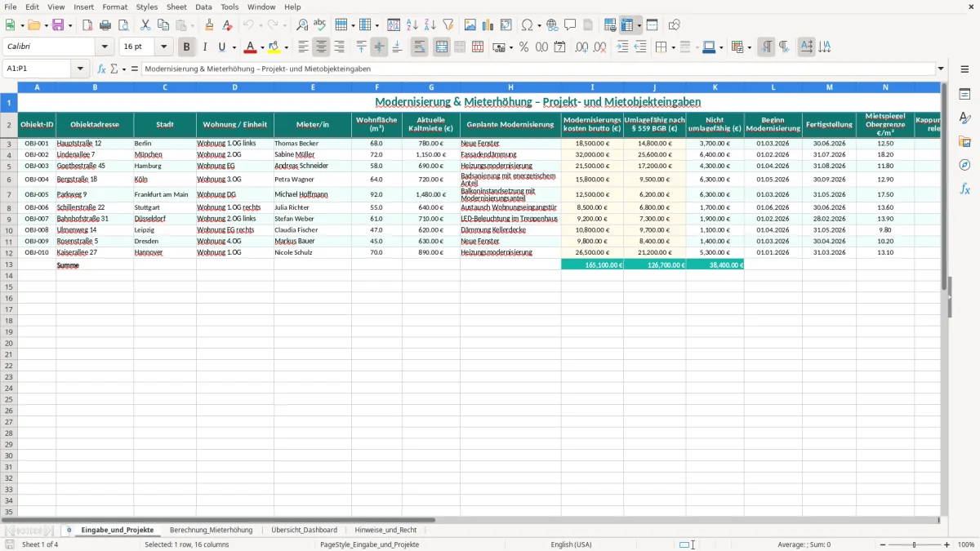980x551 pixels.
Task: Open Conditional Formatting dropdown arrow
Action: [750, 47]
